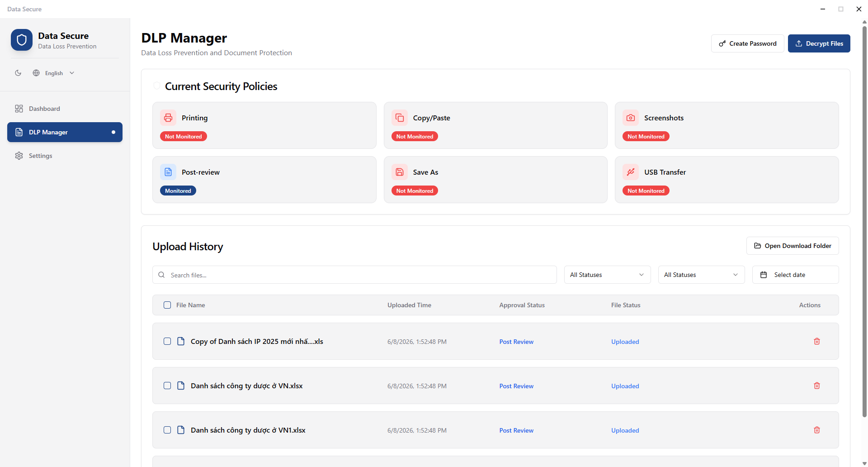Click Monitored badge under Post-review
Image resolution: width=868 pixels, height=467 pixels.
(x=178, y=191)
